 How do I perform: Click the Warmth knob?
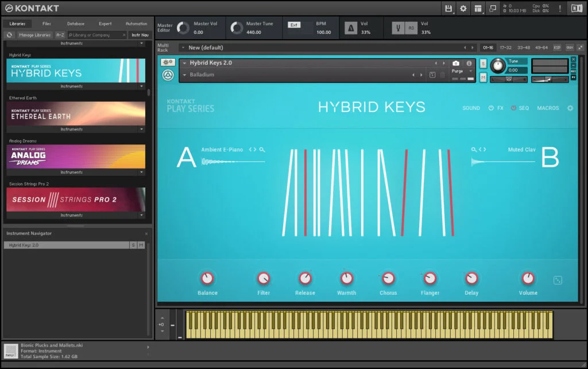346,278
